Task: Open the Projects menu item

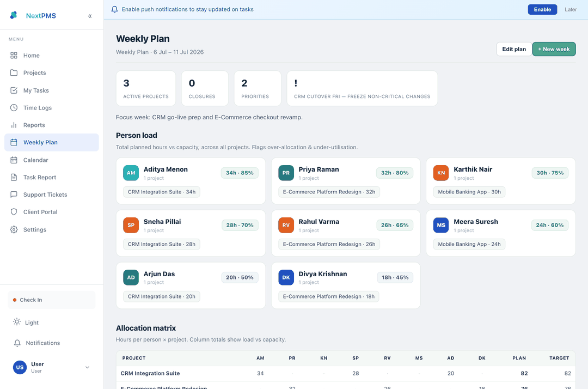Action: (51, 73)
